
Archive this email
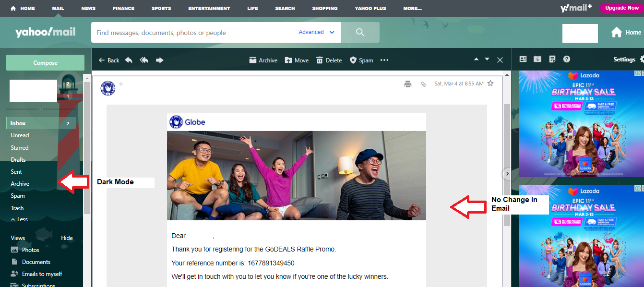263,60
